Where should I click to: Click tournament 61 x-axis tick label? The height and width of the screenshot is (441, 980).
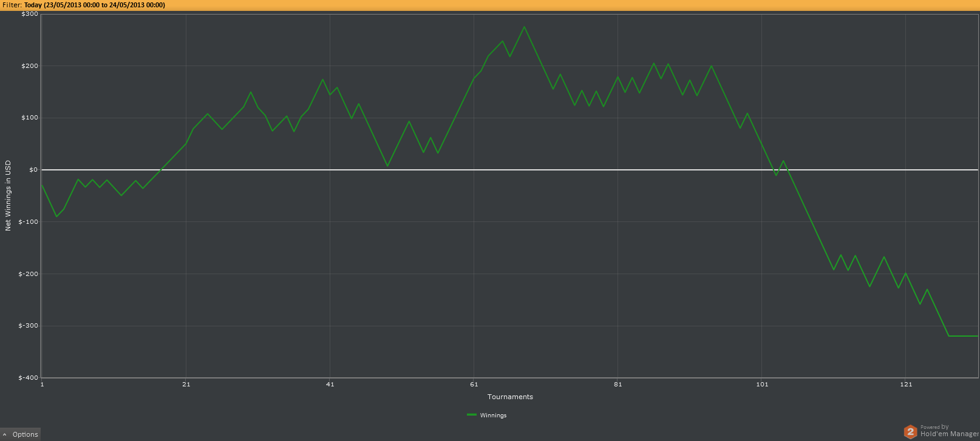[474, 384]
